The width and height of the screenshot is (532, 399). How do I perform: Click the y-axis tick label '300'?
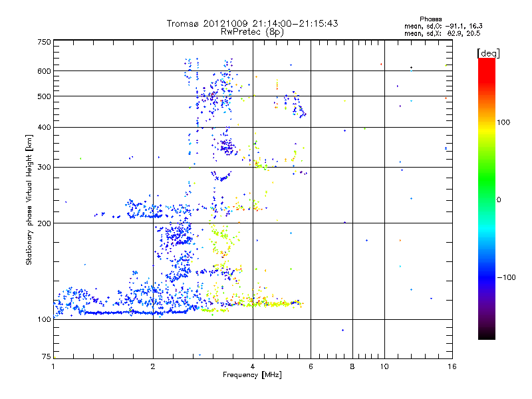click(44, 167)
